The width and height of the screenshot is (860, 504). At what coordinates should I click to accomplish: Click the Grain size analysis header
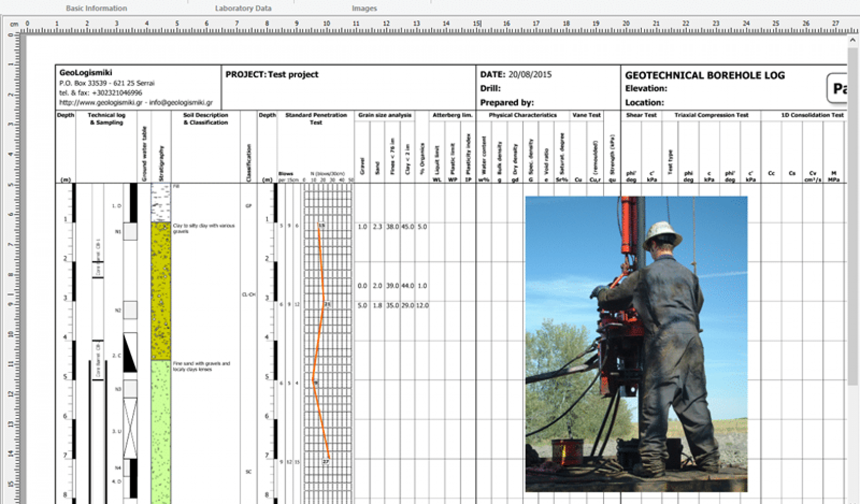click(384, 115)
